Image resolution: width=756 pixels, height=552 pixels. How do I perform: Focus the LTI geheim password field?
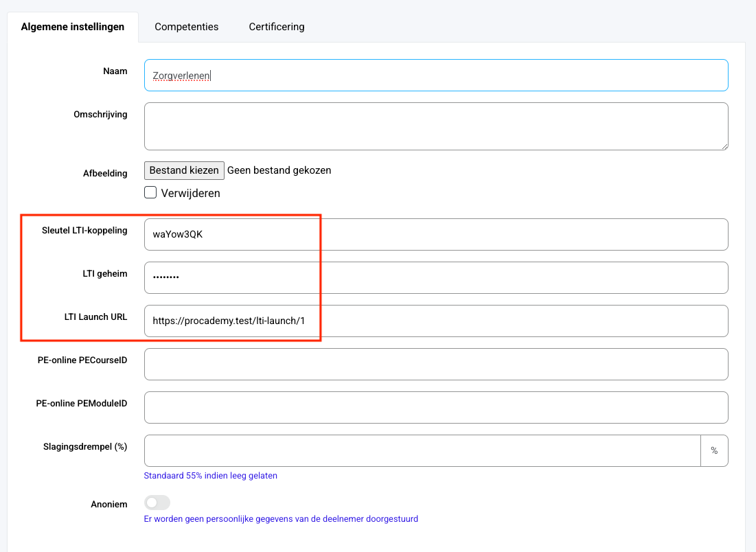435,277
